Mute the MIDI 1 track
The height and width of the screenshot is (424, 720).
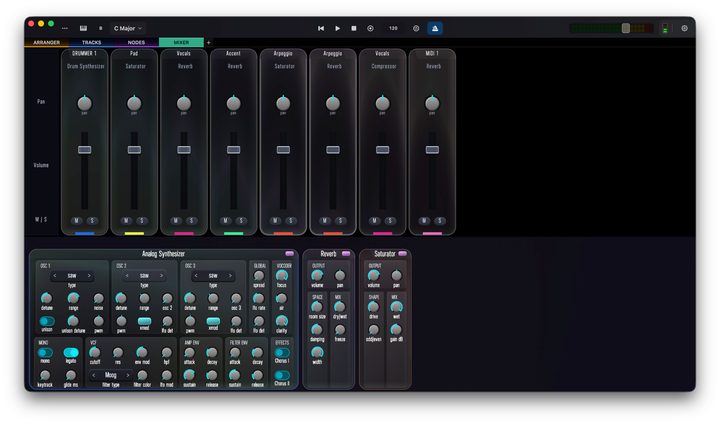(x=424, y=221)
